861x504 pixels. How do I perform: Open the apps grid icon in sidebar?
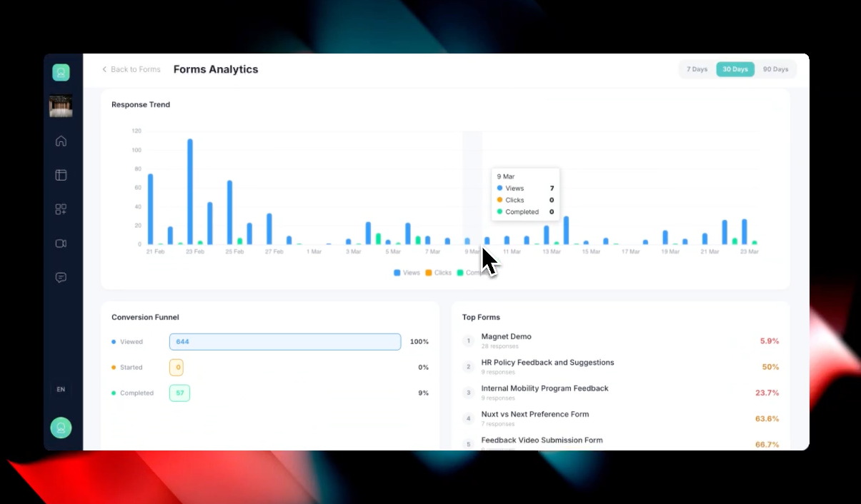click(x=61, y=209)
